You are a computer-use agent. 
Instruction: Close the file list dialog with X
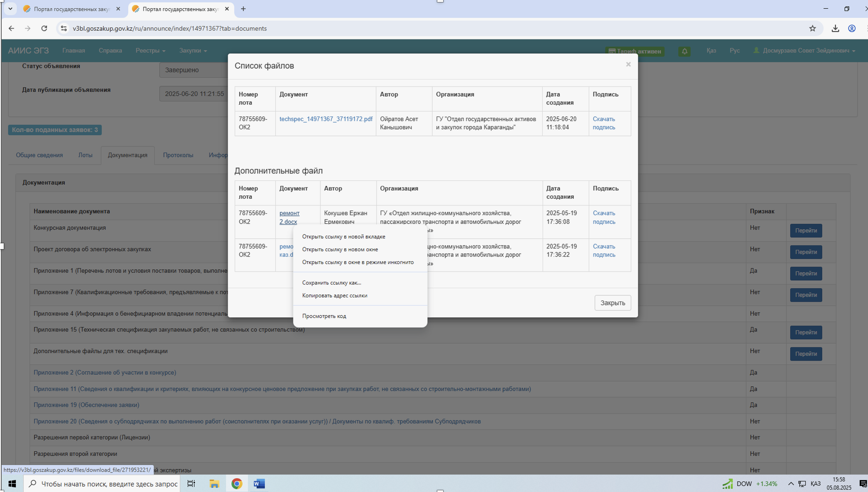click(x=628, y=64)
